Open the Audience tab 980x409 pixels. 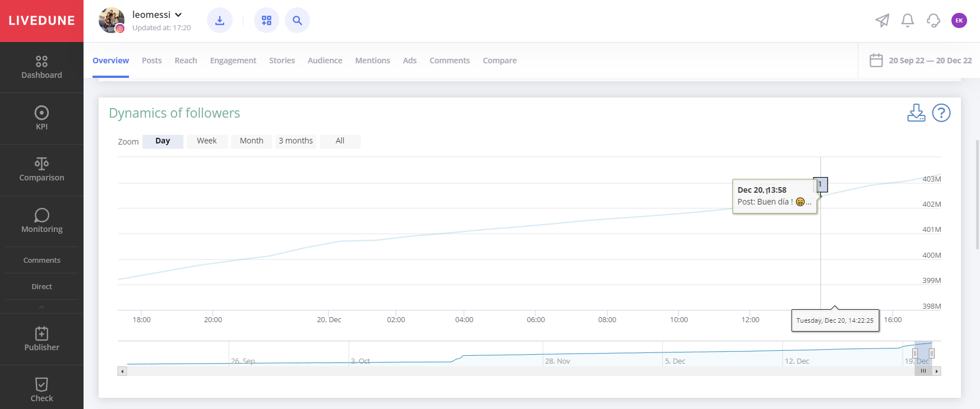(325, 61)
